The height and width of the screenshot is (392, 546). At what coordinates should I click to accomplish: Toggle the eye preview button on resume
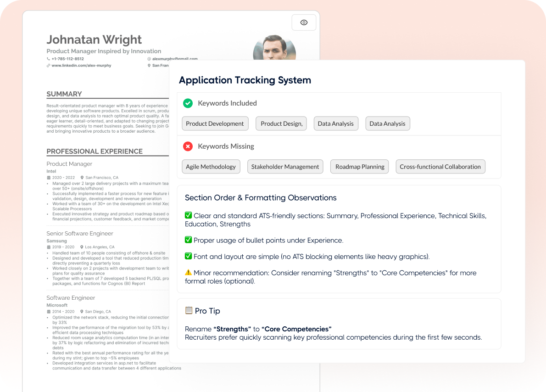pos(304,22)
